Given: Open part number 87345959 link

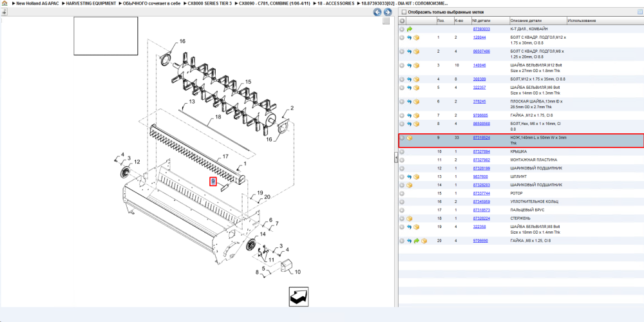Looking at the screenshot, I should click(x=481, y=202).
